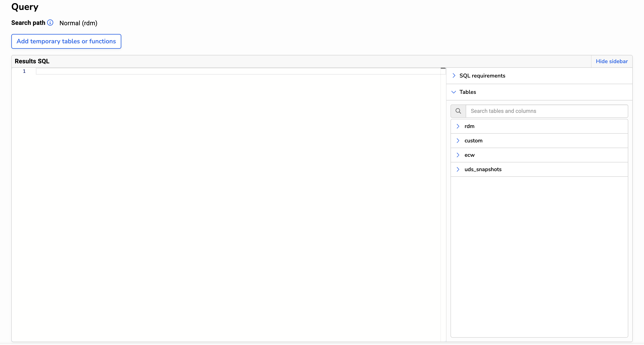Select the ecw schema label
Image resolution: width=644 pixels, height=345 pixels.
[x=469, y=155]
